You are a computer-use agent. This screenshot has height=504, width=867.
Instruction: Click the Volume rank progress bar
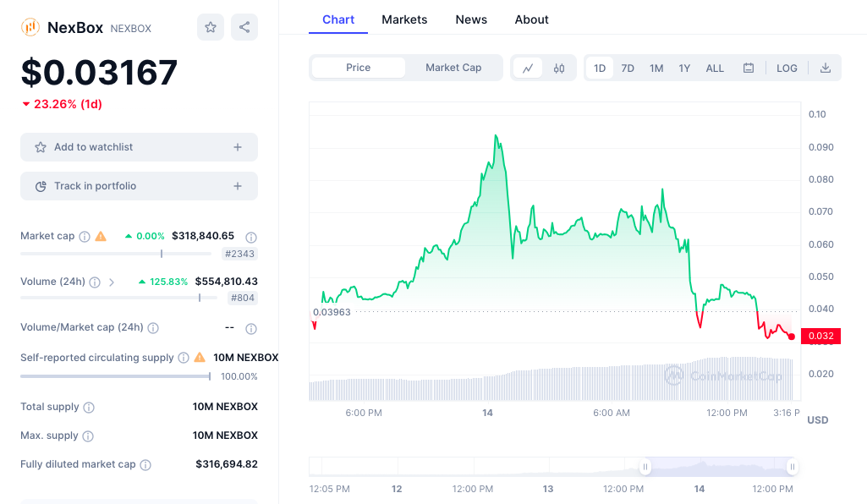pyautogui.click(x=119, y=298)
